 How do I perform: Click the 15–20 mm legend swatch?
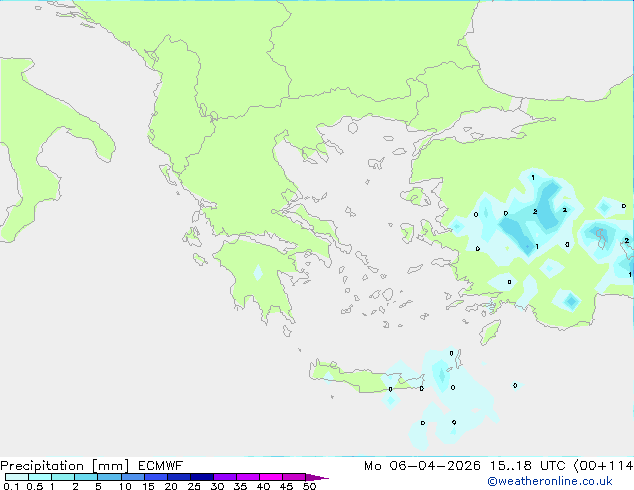pos(156,477)
